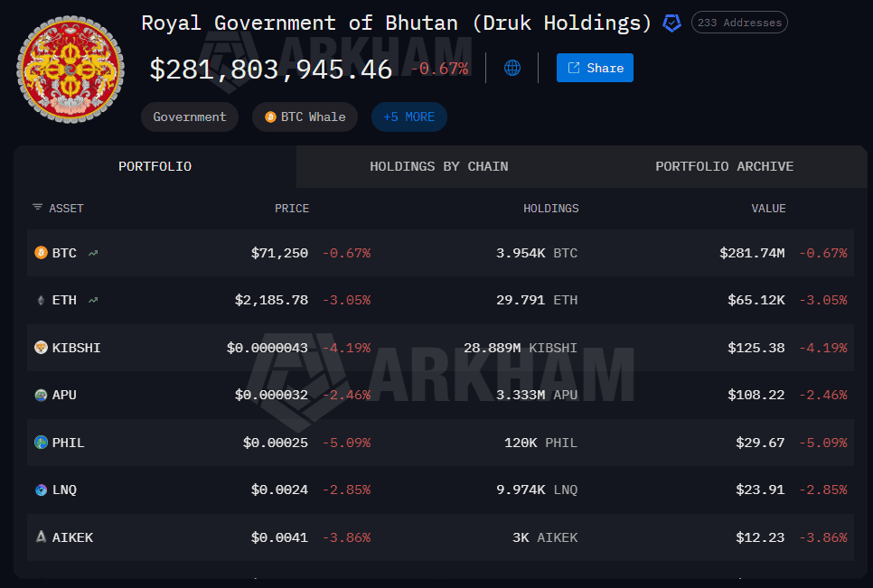Sort by ASSET column header
Screen dimensions: 873x588
66,208
